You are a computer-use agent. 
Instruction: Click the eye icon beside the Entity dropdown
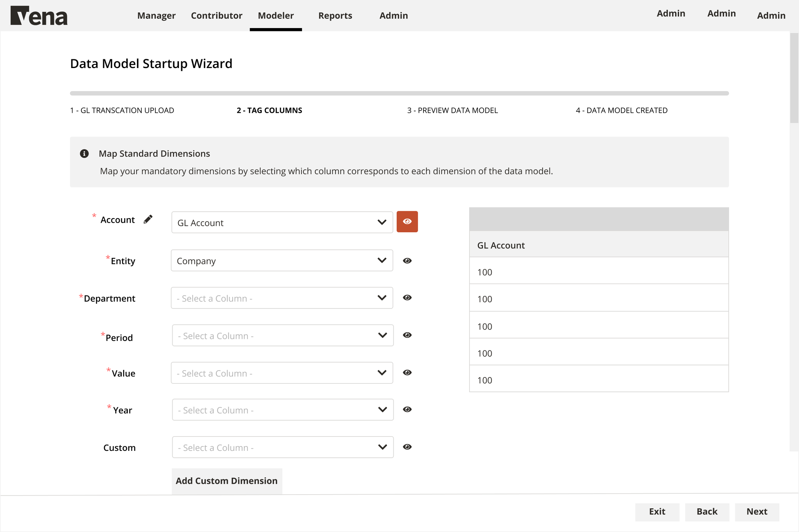407,261
